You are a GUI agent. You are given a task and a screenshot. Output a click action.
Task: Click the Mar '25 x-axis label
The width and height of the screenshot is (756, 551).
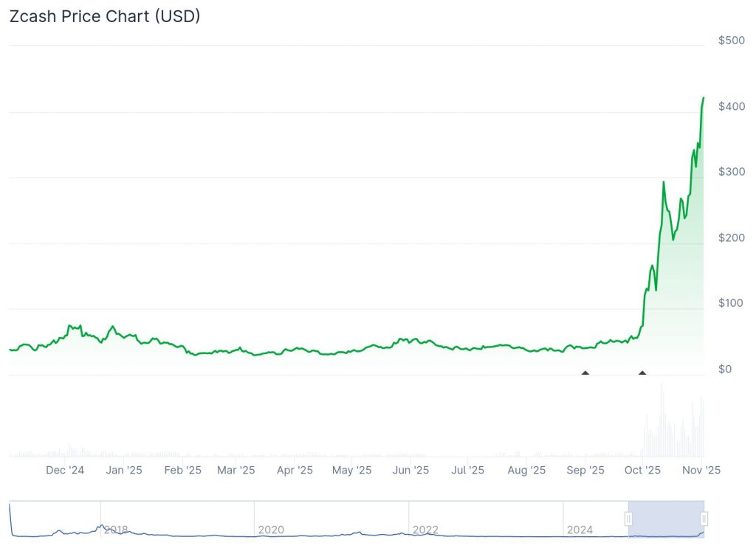[x=236, y=470]
